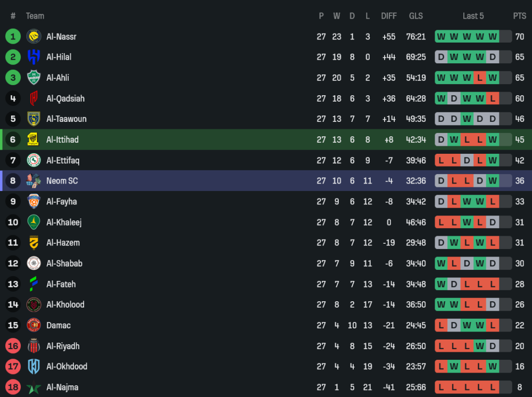532x397 pixels.
Task: Open the Damac team name link
Action: [59, 325]
